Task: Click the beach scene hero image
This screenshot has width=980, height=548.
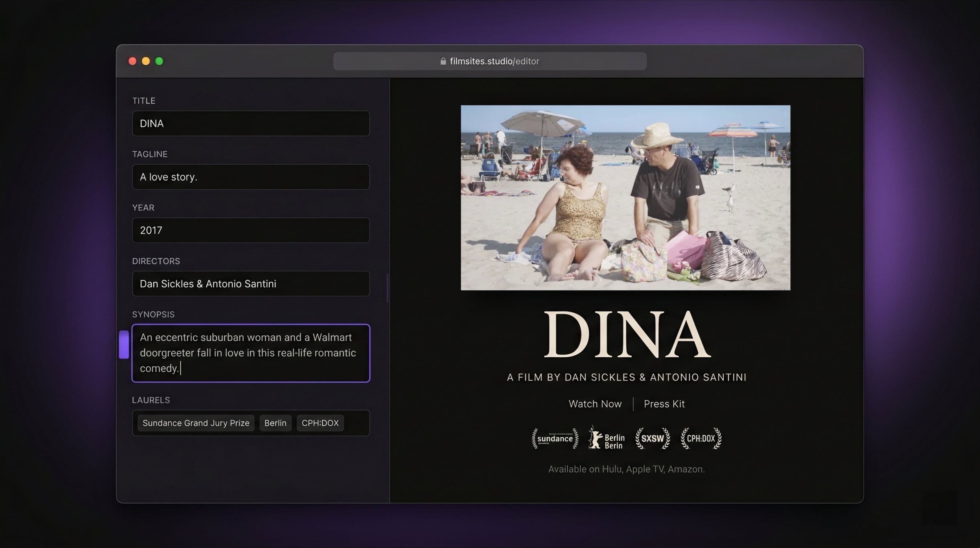Action: [x=625, y=198]
